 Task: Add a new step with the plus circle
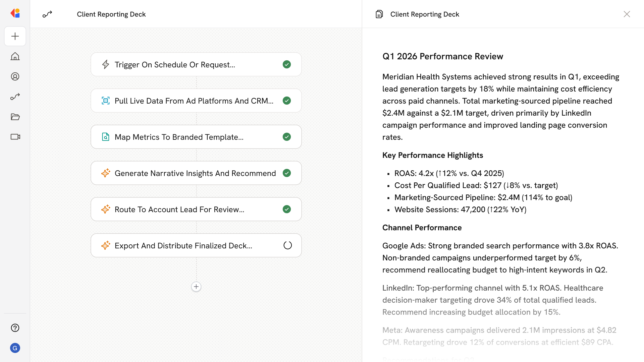(x=196, y=287)
